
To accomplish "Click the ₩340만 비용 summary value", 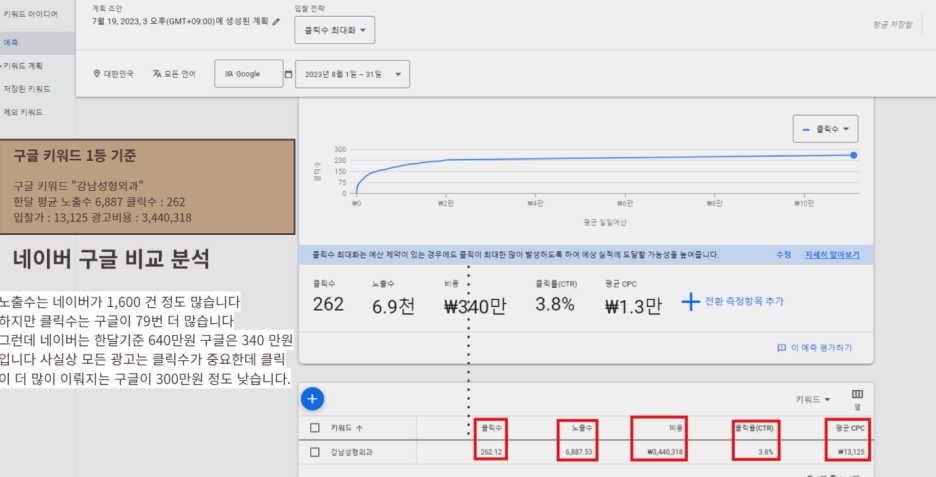I will [475, 306].
